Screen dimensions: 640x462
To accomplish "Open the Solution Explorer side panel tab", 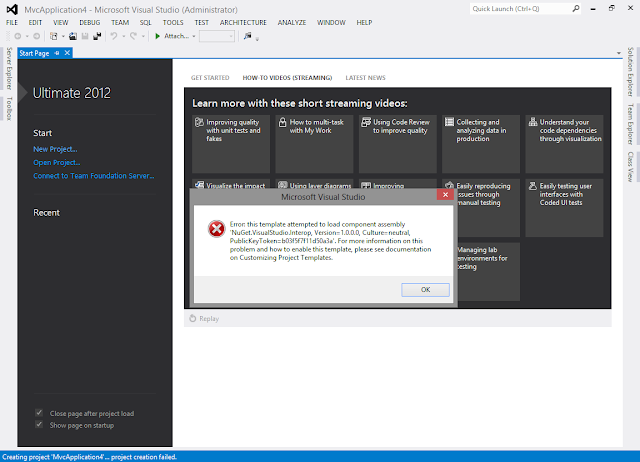I will click(630, 72).
